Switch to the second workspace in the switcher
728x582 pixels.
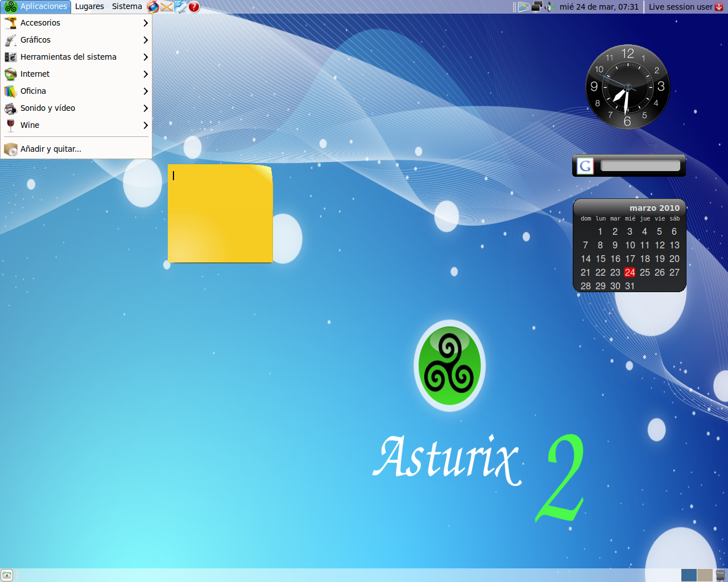tap(705, 575)
